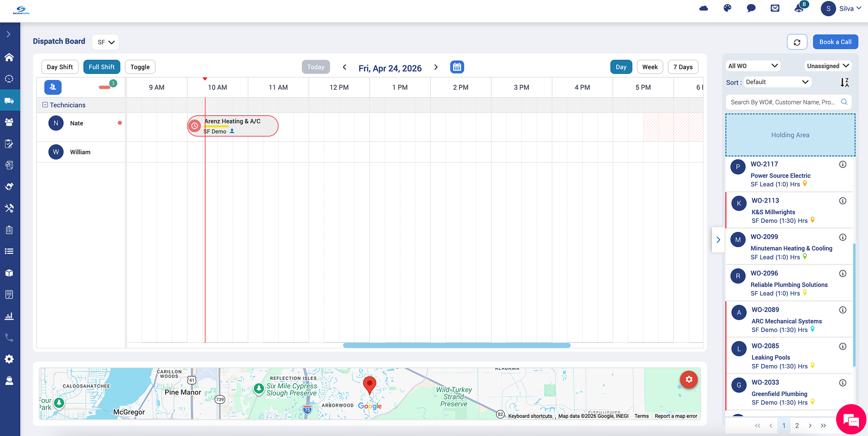868x436 pixels.
Task: Open the handshake icon in sidebar
Action: point(9,187)
